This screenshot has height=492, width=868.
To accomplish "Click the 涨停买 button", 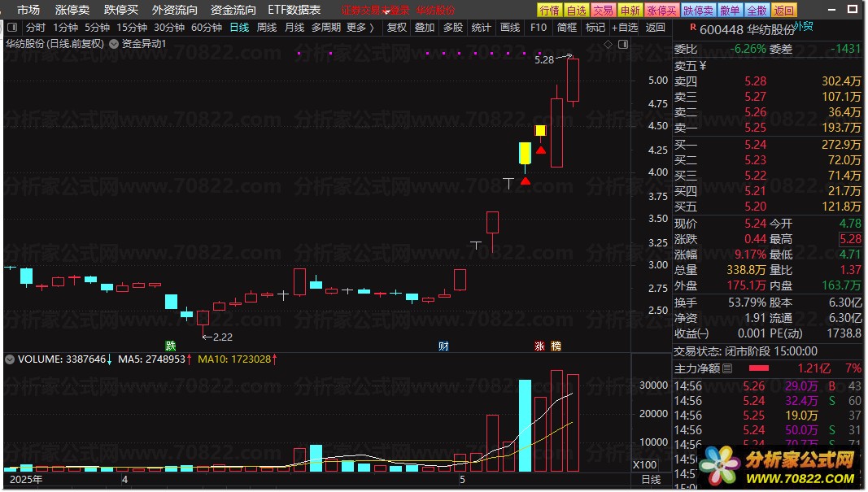I will pos(661,10).
